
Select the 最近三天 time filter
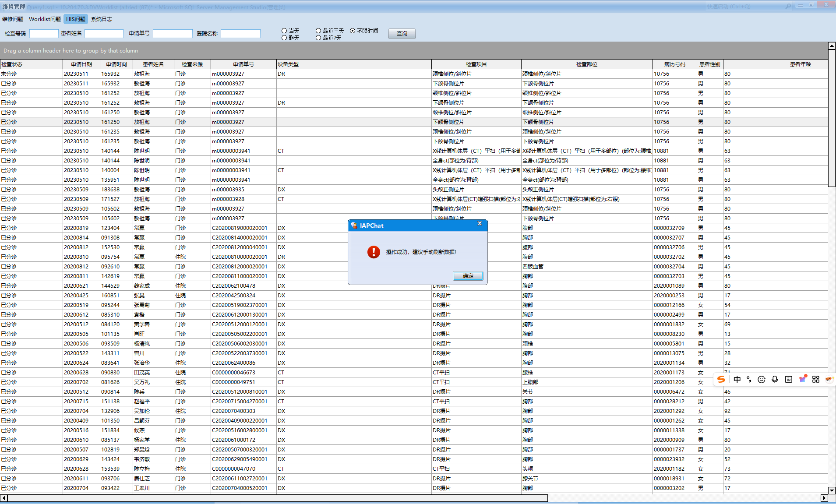(318, 31)
